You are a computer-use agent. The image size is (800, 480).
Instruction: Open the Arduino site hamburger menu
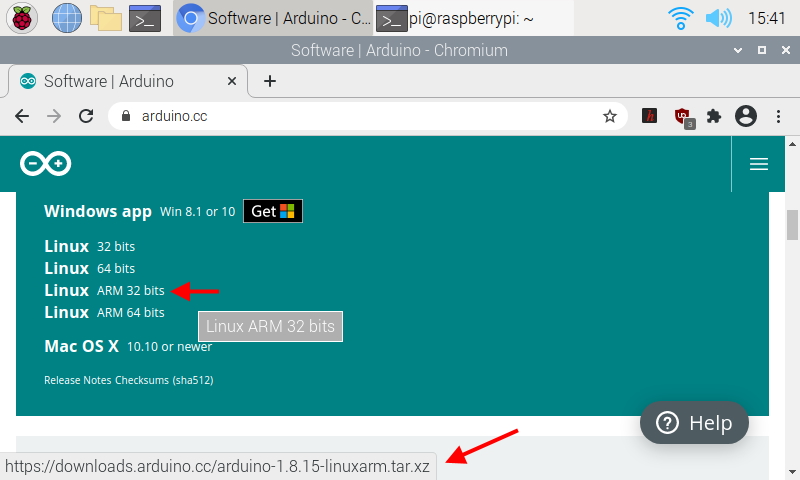pos(759,164)
